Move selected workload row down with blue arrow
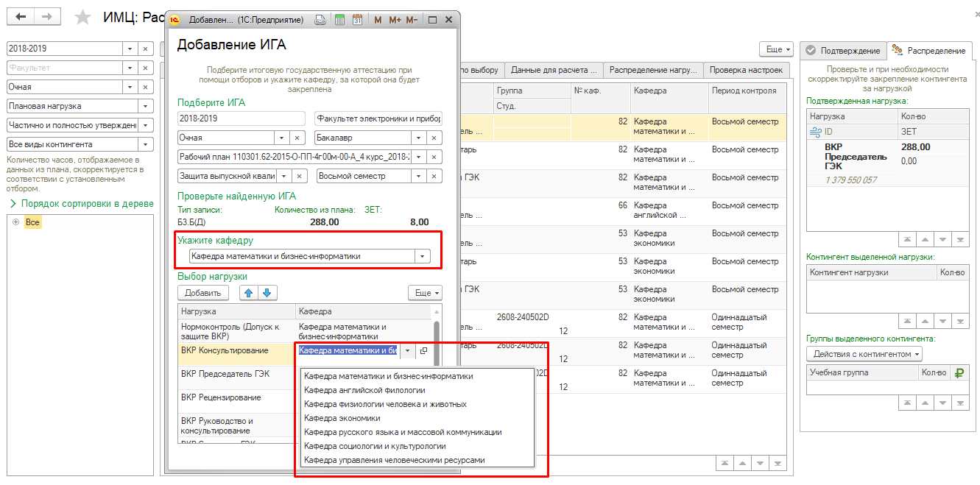 click(x=267, y=293)
